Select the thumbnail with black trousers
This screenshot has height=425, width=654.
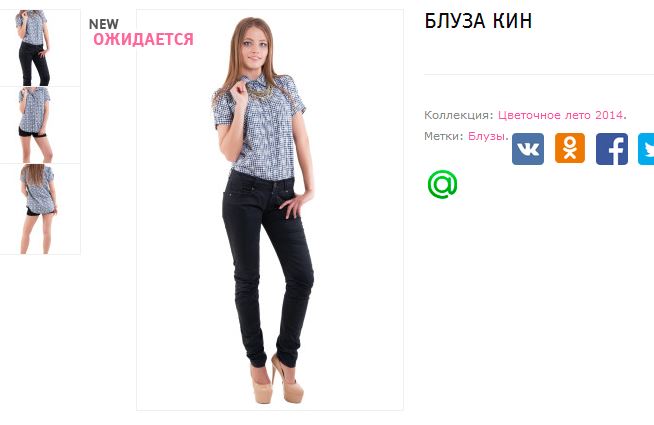39,48
